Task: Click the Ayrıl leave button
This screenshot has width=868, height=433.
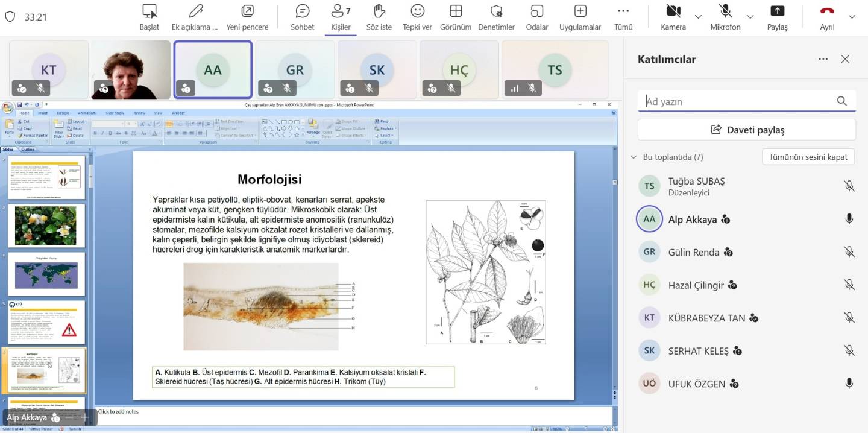Action: tap(827, 17)
